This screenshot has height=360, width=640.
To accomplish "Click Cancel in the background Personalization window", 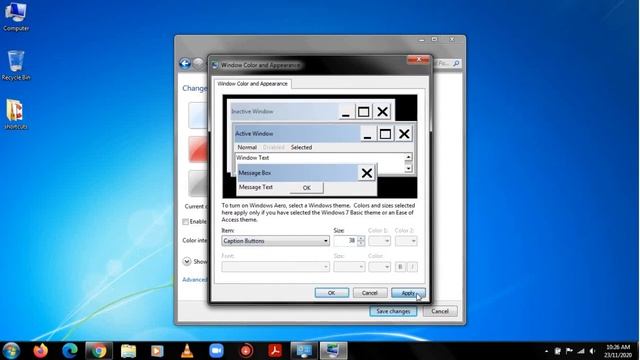I will point(440,311).
